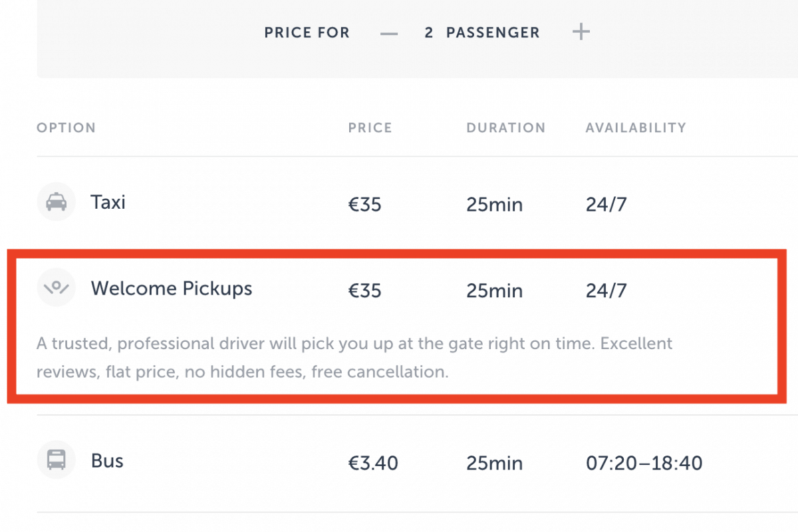798x532 pixels.
Task: Click the Welcome Pickups 25min duration
Action: pyautogui.click(x=494, y=291)
